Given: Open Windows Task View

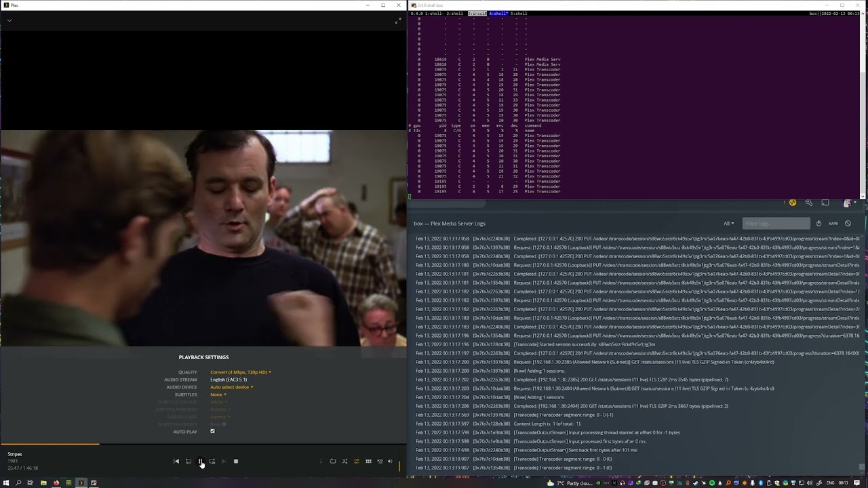Looking at the screenshot, I should (x=31, y=483).
